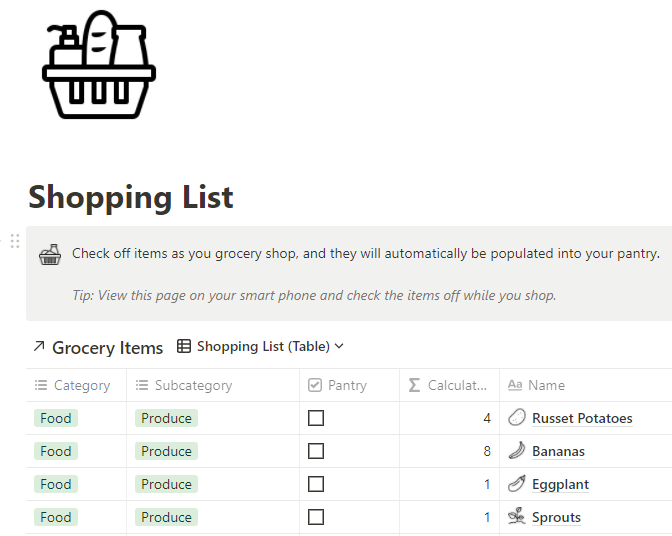Tick the Pantry checkbox for Bananas
Image resolution: width=672 pixels, height=536 pixels.
(x=316, y=451)
